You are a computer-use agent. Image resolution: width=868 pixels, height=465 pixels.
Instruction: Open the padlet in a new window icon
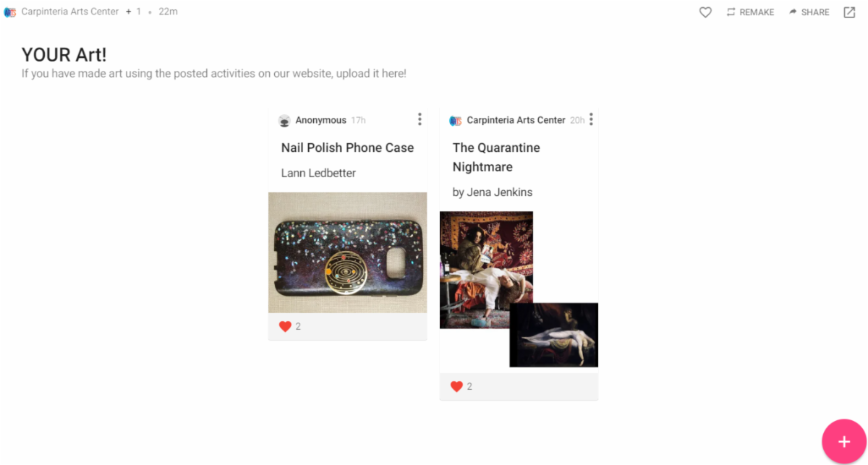tap(849, 12)
